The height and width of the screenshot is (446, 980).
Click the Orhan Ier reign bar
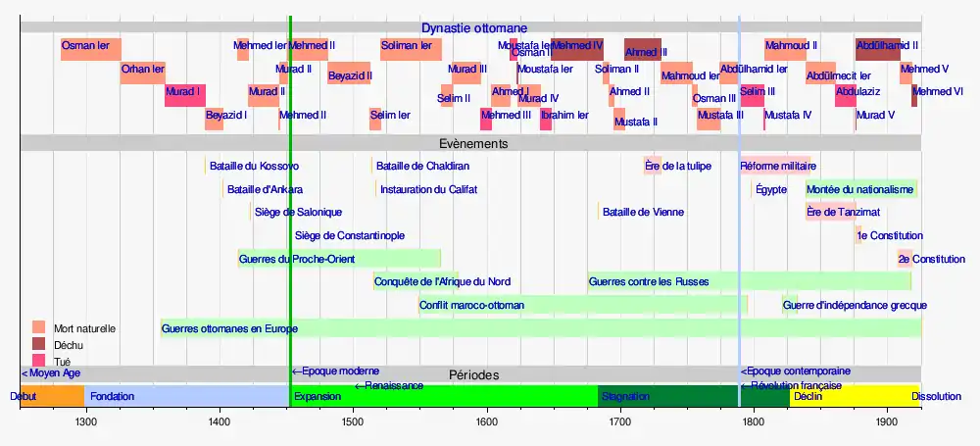(143, 74)
